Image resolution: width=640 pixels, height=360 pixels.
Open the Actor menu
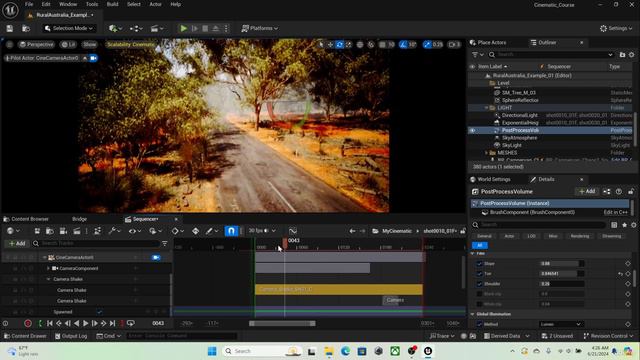pos(156,4)
